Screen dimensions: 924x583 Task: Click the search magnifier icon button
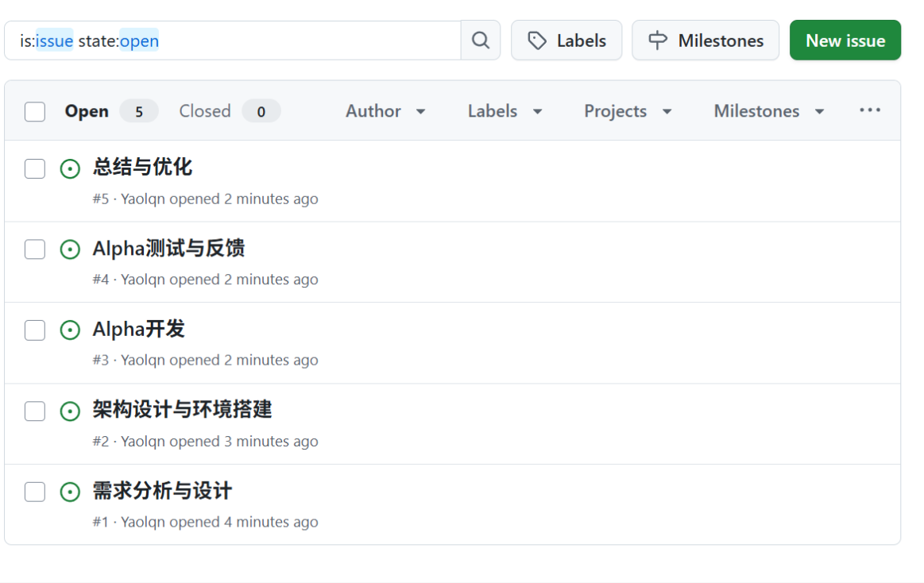480,41
